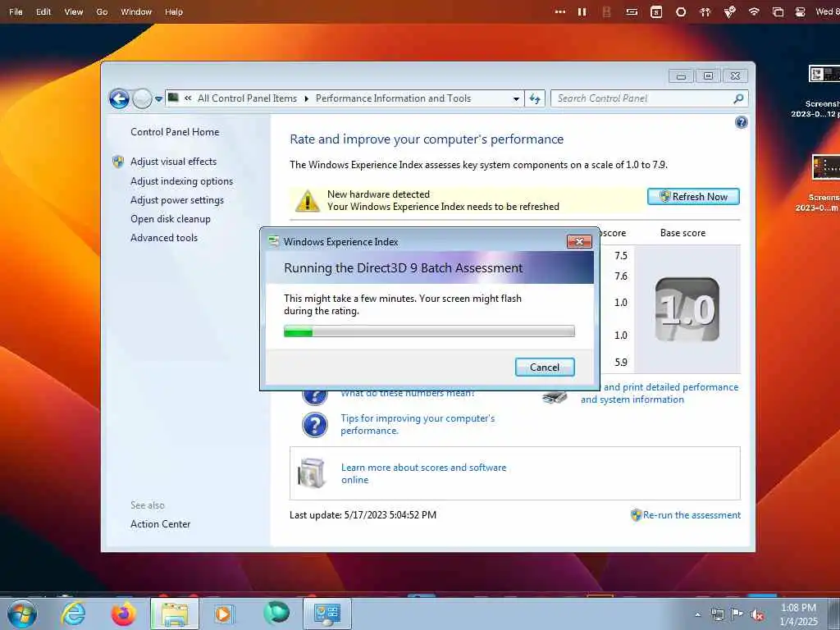
Task: Open Adjust power settings
Action: coord(177,200)
